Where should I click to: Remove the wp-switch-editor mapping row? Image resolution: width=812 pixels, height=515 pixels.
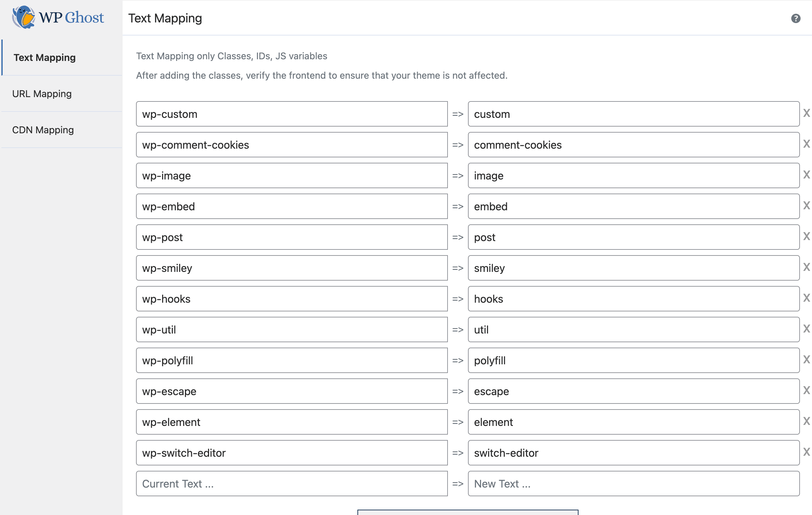(806, 452)
